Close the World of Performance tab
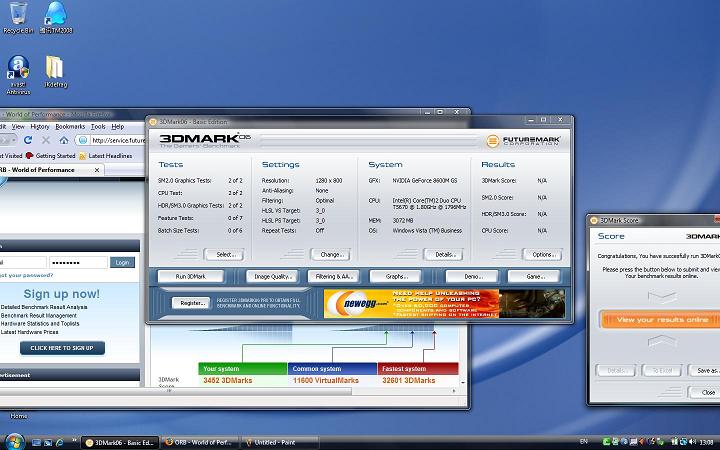 tap(97, 172)
